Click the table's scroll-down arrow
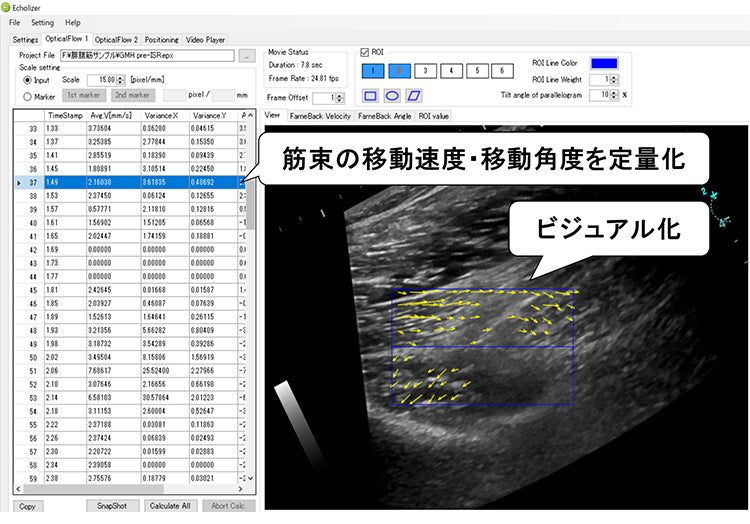This screenshot has width=750, height=524. click(250, 478)
